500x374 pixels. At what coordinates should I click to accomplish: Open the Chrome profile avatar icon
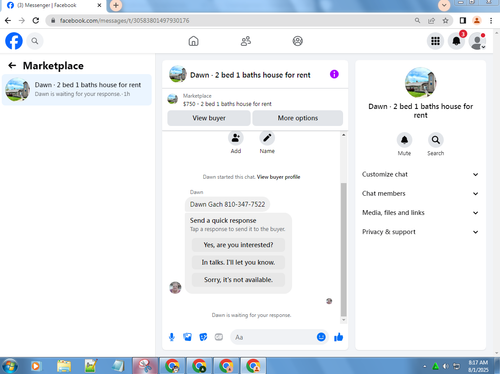[x=477, y=21]
